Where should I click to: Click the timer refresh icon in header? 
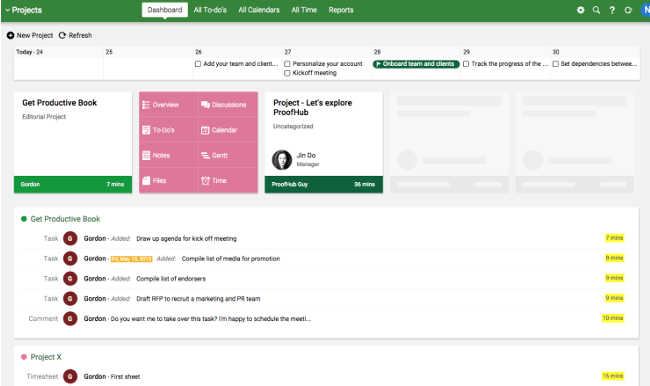tap(628, 10)
